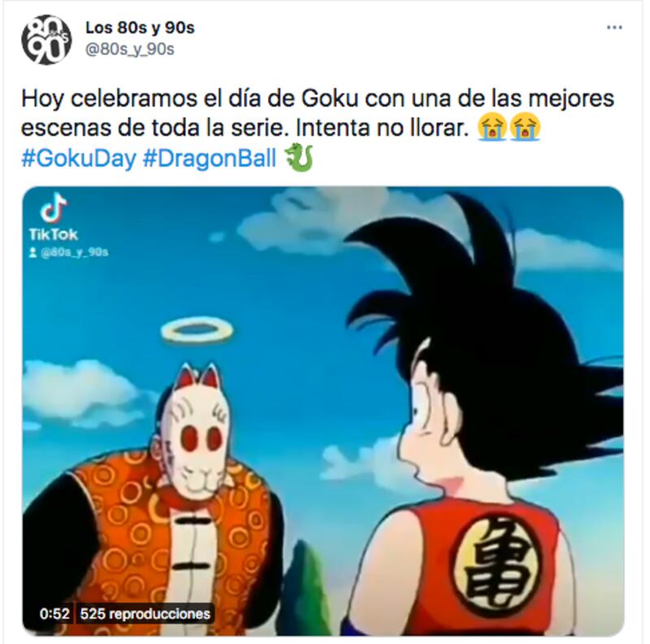This screenshot has width=650, height=644.
Task: Click the 525 reproducciones view counter
Action: tap(145, 614)
